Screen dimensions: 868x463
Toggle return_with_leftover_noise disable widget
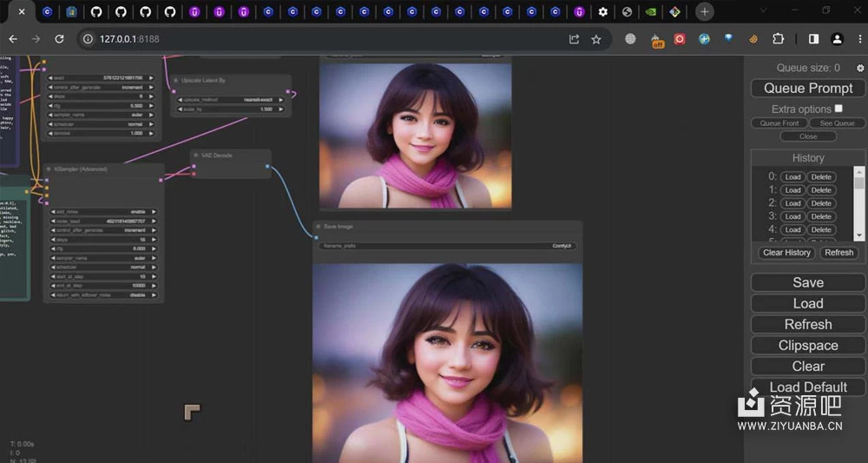pos(103,295)
